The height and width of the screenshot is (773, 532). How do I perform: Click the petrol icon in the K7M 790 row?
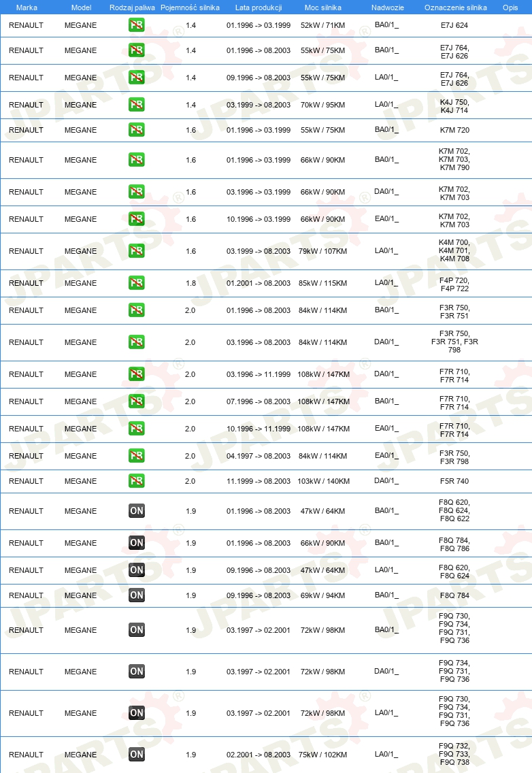click(x=137, y=160)
